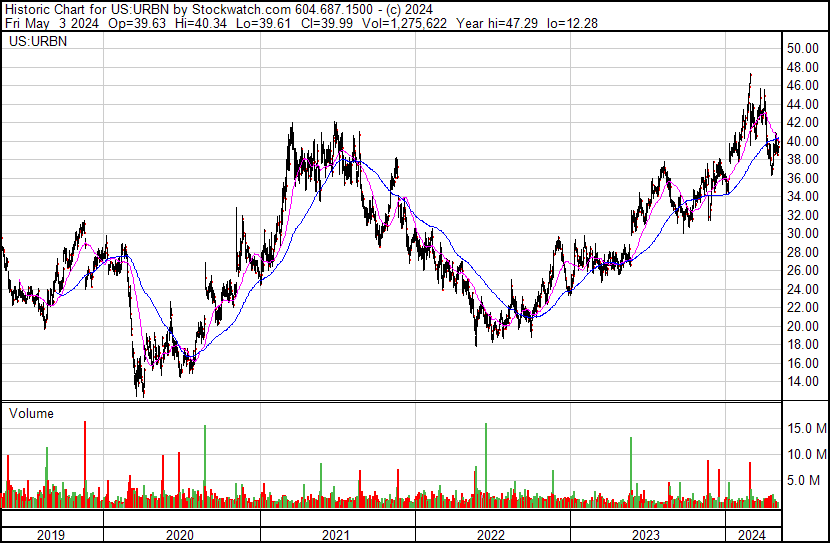The image size is (830, 543).
Task: Click the 40.00 price axis label
Action: [x=803, y=141]
